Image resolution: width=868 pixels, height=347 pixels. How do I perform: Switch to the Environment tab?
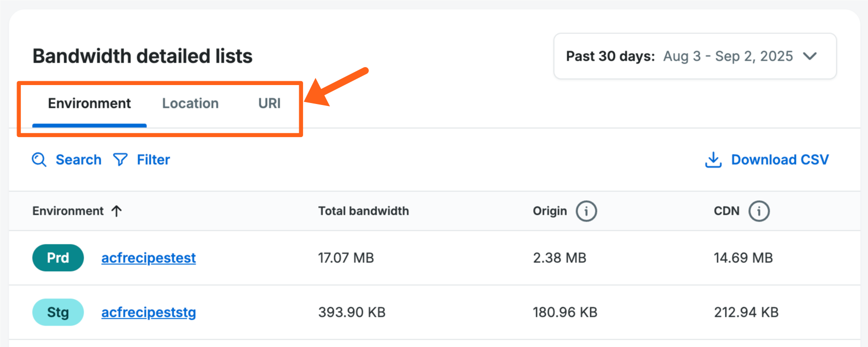coord(90,104)
